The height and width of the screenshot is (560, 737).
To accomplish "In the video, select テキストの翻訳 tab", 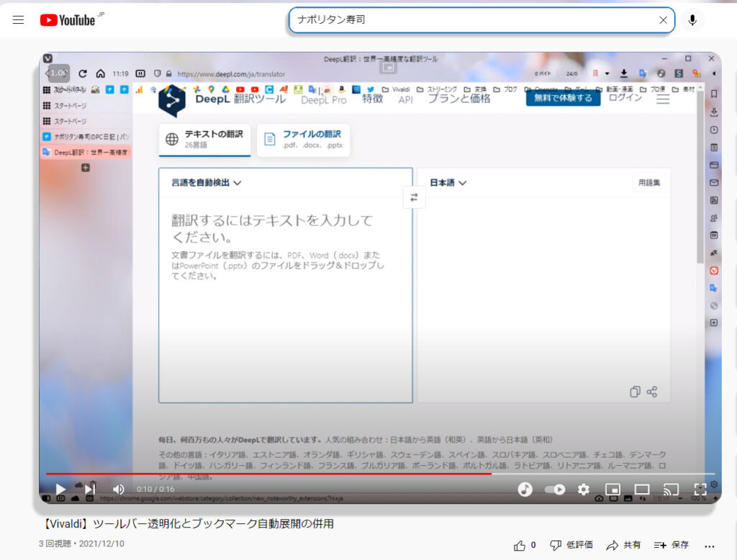I will coord(205,139).
